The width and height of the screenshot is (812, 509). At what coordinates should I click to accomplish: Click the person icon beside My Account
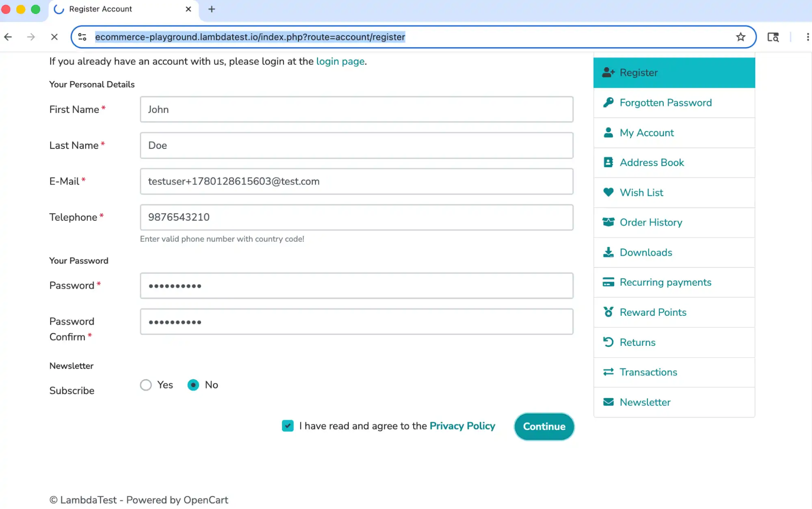pyautogui.click(x=608, y=133)
